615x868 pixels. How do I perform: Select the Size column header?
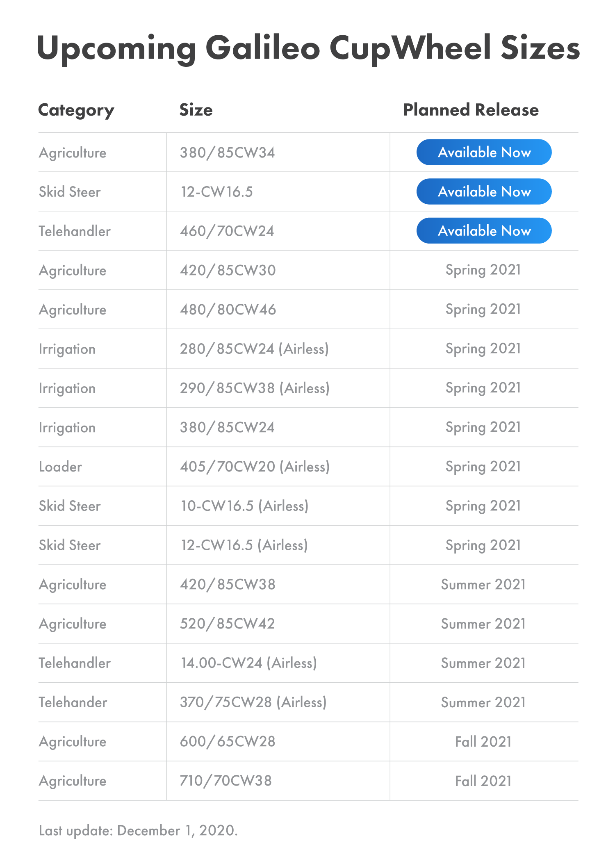[196, 110]
